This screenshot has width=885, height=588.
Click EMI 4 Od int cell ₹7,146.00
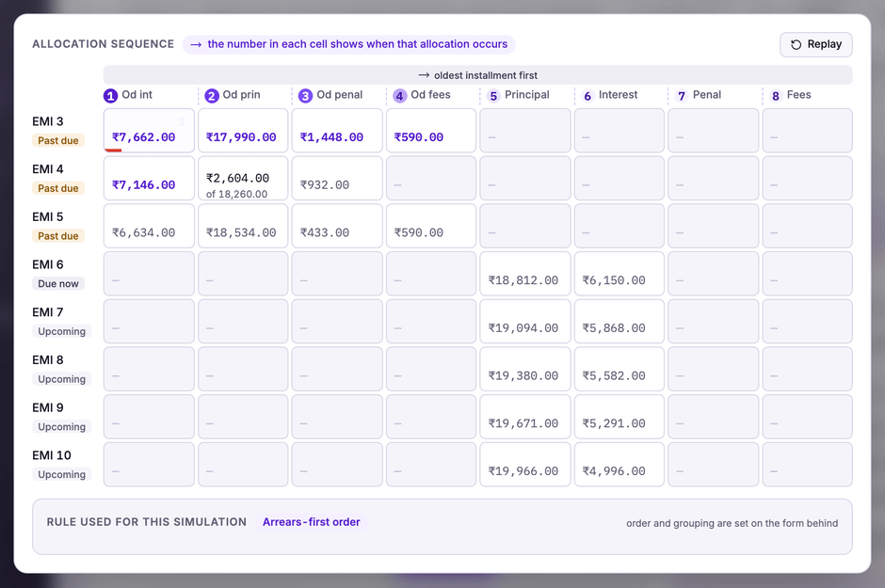(149, 178)
